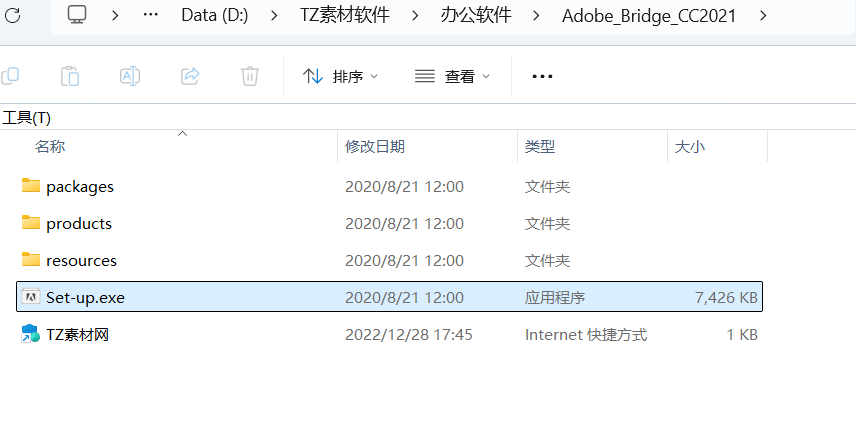Show hidden path via ellipsis in breadcrumb
This screenshot has width=856, height=424.
[x=150, y=16]
